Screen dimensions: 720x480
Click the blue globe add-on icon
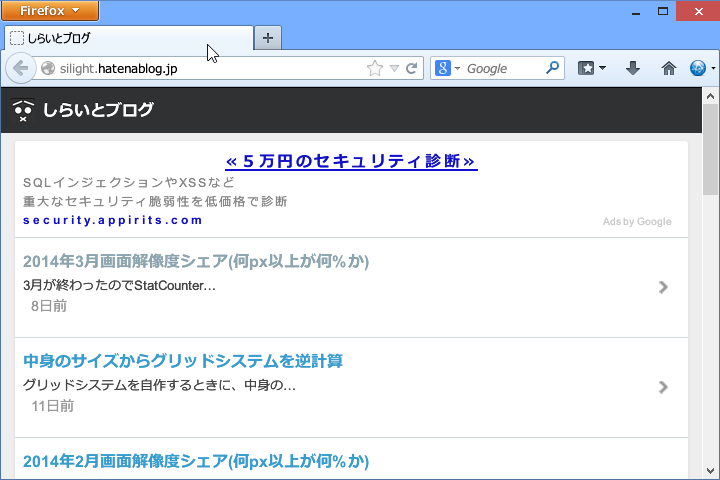[x=698, y=68]
